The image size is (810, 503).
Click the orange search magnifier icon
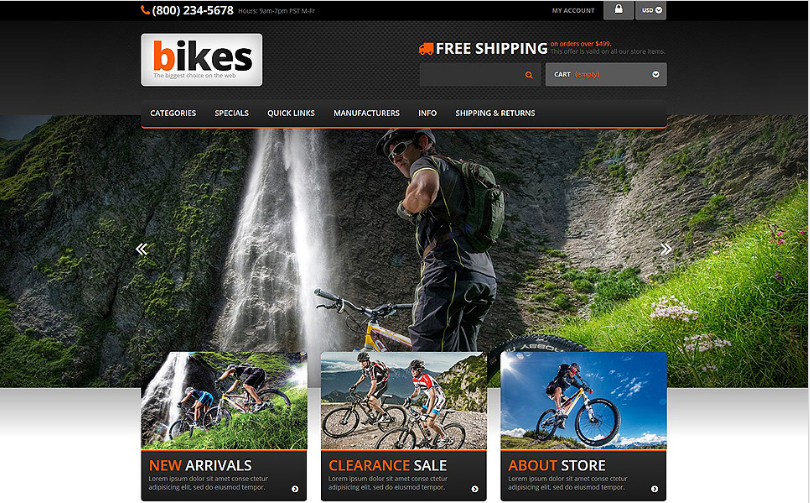click(x=528, y=75)
